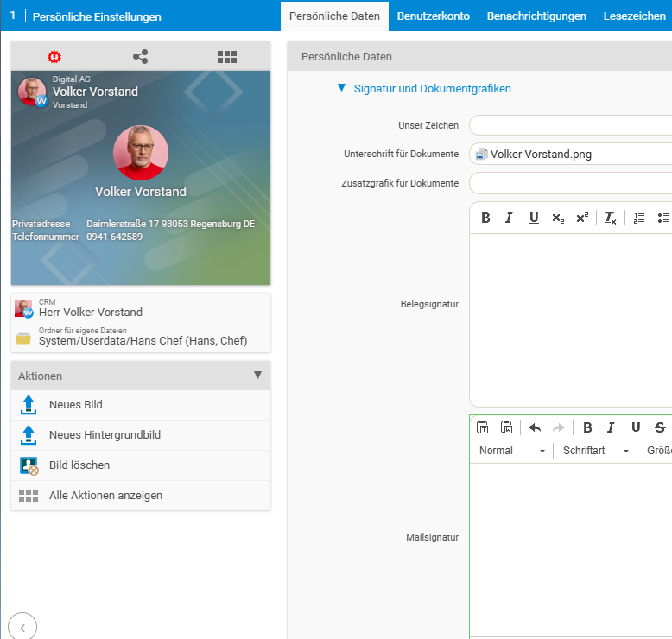This screenshot has height=639, width=672.
Task: Toggle italic in Belegsignatur editor
Action: click(509, 218)
